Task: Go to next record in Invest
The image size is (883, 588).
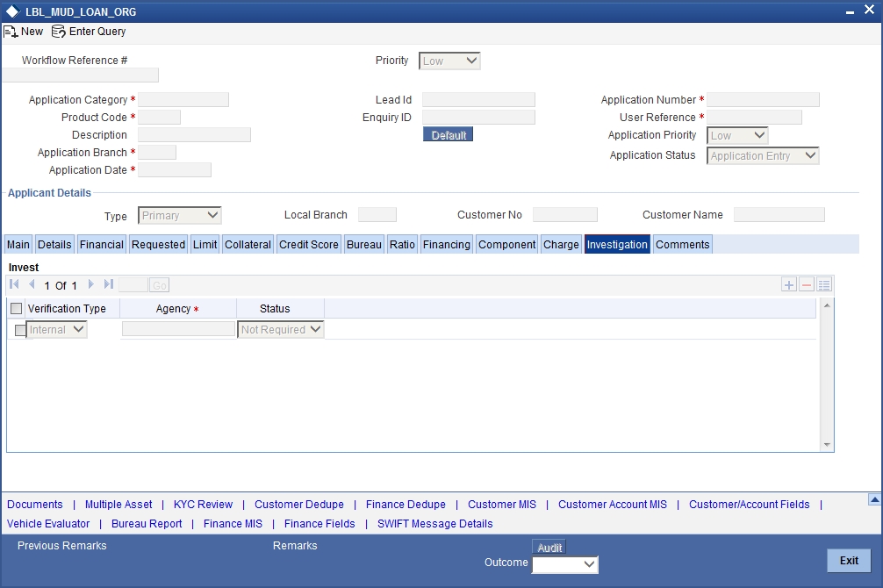Action: click(90, 284)
